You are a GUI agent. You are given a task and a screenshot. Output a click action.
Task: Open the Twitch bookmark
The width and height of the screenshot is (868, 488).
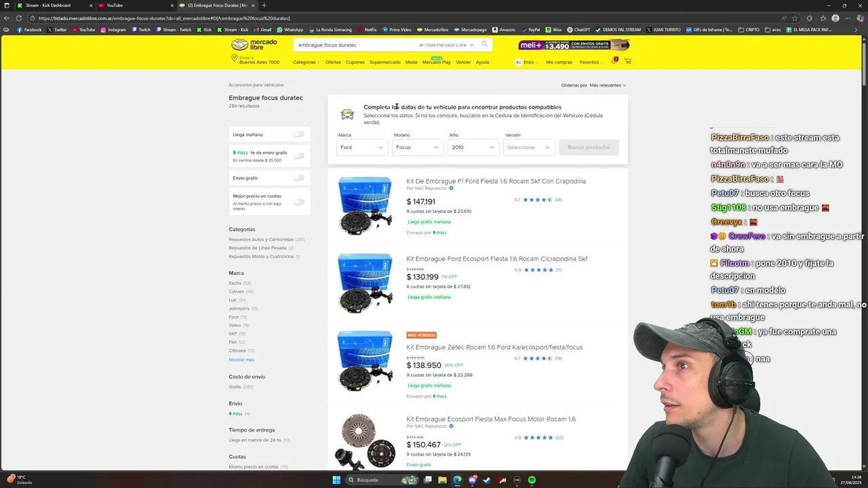pyautogui.click(x=141, y=30)
